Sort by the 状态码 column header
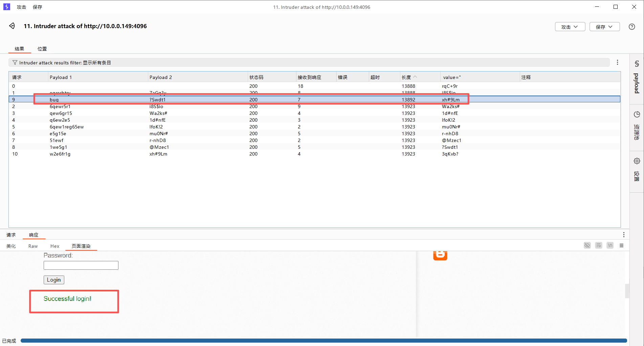 272,77
